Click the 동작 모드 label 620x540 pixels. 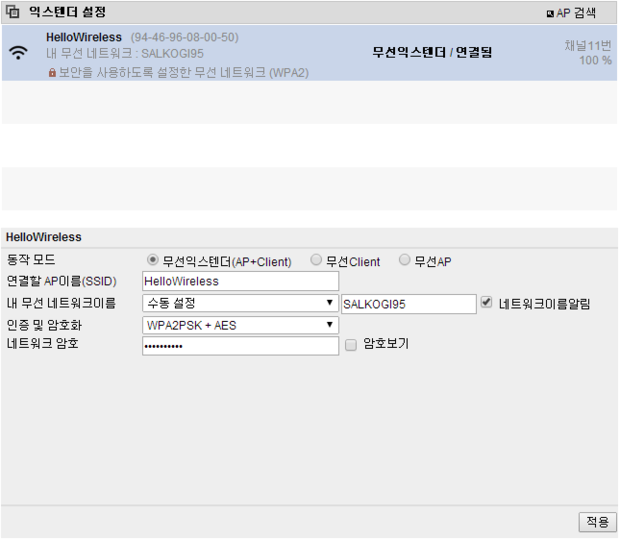[31, 260]
